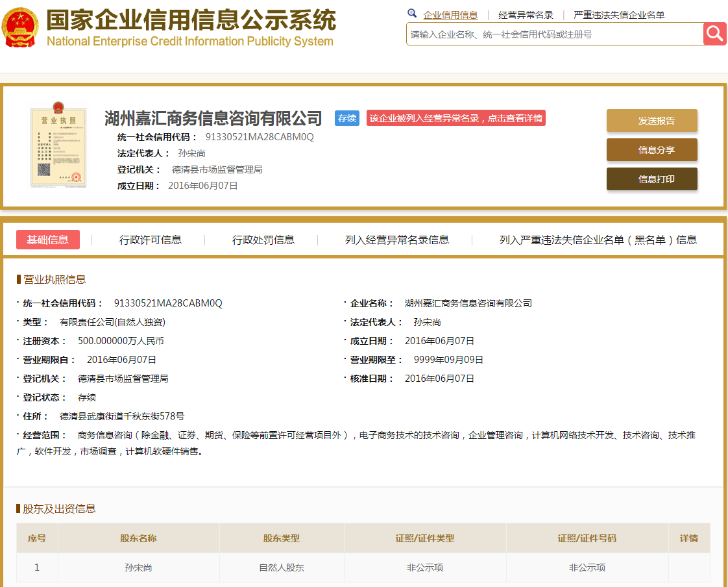Viewport: 728px width, 587px height.
Task: Click the 信息分享 button
Action: (651, 149)
